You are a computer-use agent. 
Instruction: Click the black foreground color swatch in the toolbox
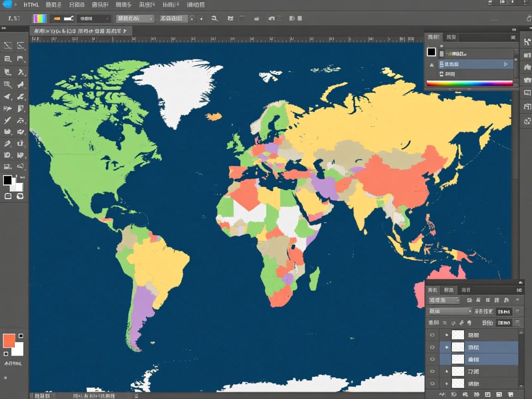click(x=8, y=180)
